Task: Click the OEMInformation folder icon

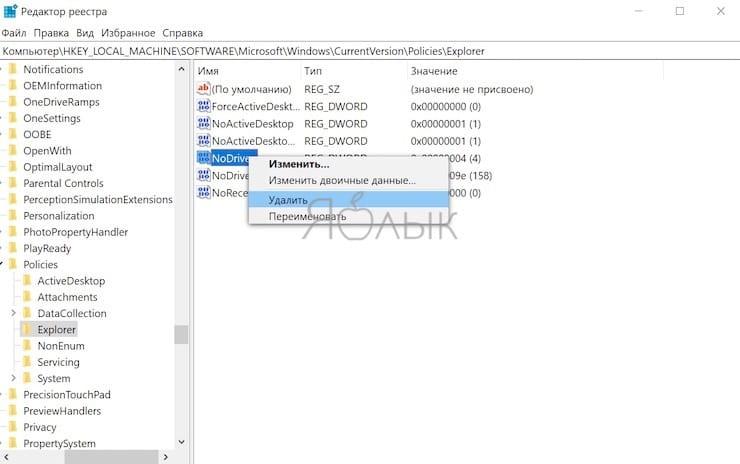Action: pyautogui.click(x=13, y=85)
